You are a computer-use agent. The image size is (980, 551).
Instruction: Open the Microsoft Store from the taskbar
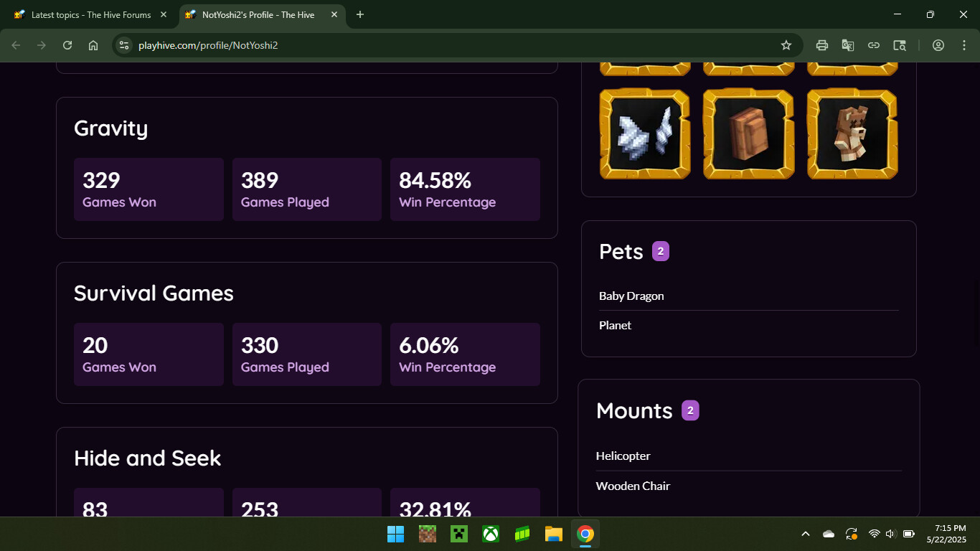coord(522,534)
